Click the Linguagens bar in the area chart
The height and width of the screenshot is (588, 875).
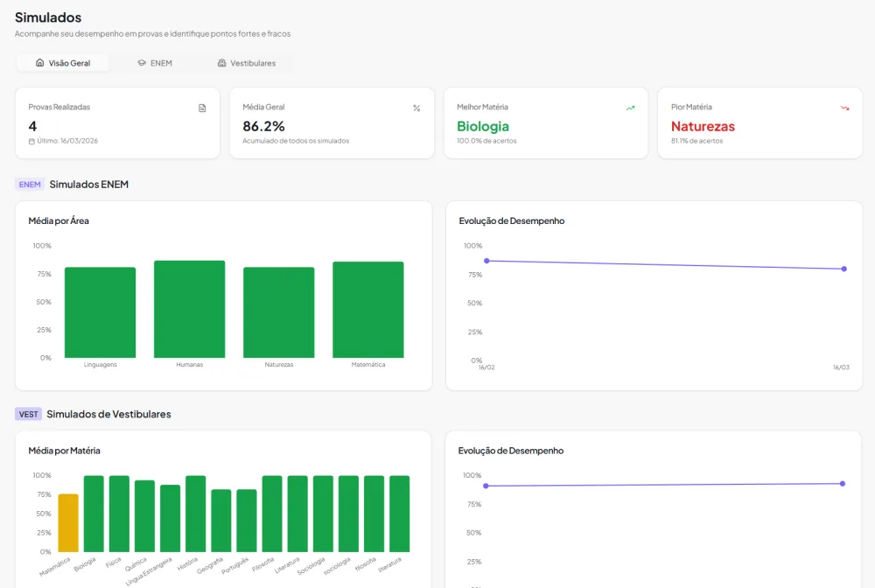(x=101, y=312)
